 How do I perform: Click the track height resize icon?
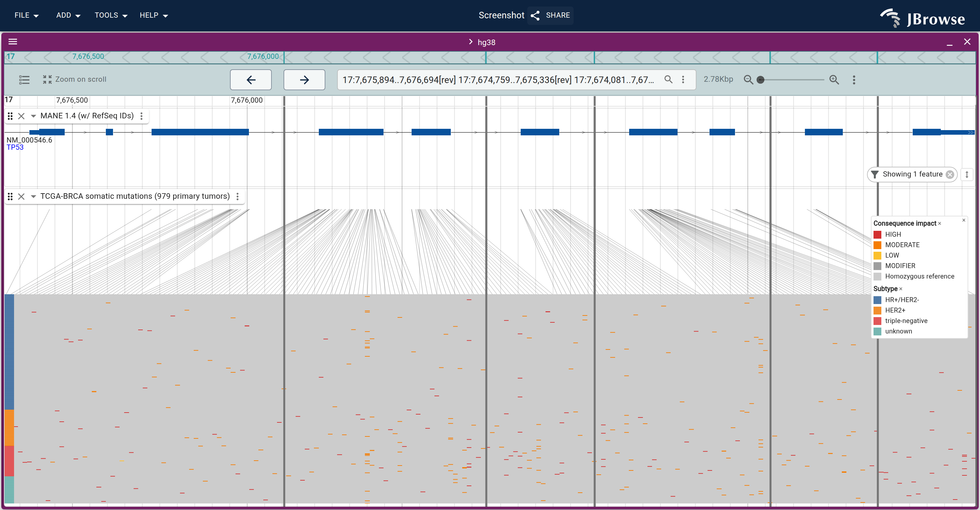(967, 175)
